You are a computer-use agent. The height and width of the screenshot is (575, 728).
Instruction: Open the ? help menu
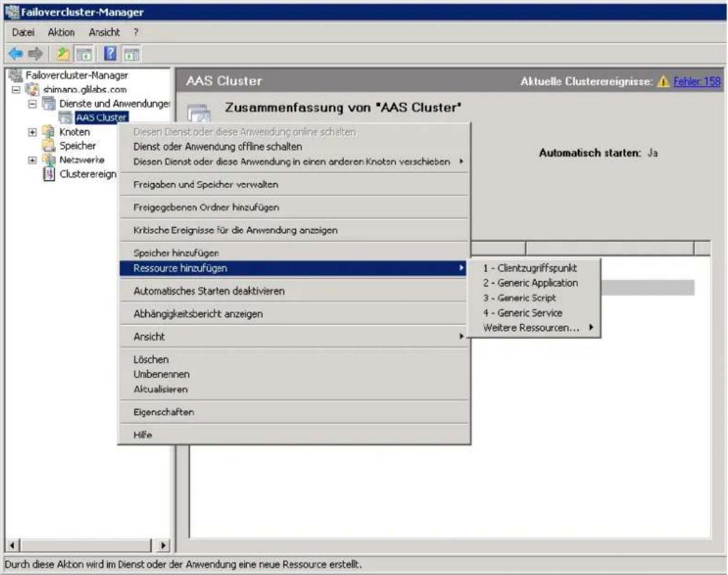pyautogui.click(x=136, y=32)
